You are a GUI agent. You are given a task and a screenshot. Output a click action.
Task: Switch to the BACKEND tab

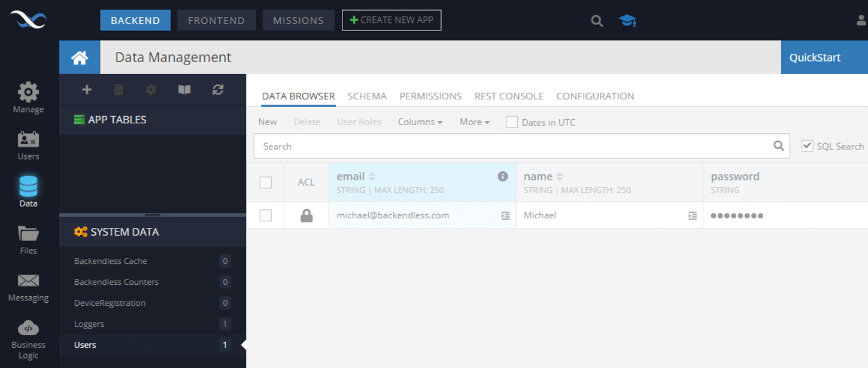[x=135, y=20]
